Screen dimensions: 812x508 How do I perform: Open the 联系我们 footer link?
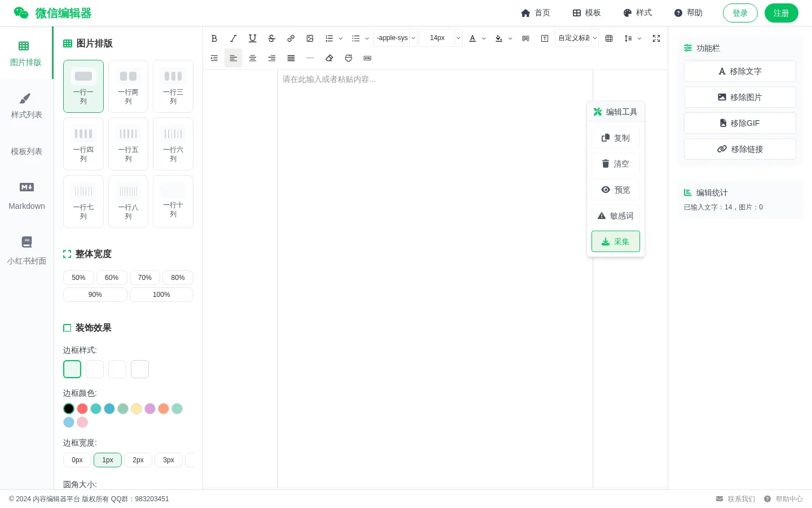[x=735, y=499]
